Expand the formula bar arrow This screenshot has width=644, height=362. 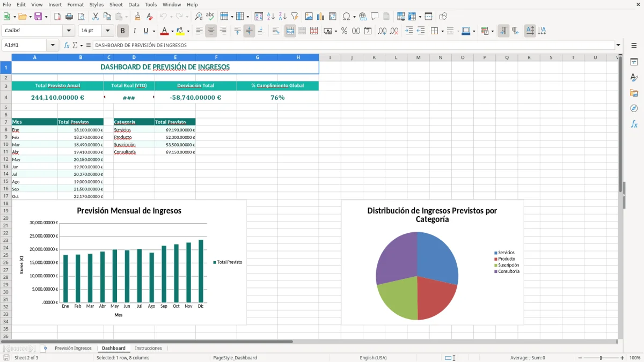point(618,46)
